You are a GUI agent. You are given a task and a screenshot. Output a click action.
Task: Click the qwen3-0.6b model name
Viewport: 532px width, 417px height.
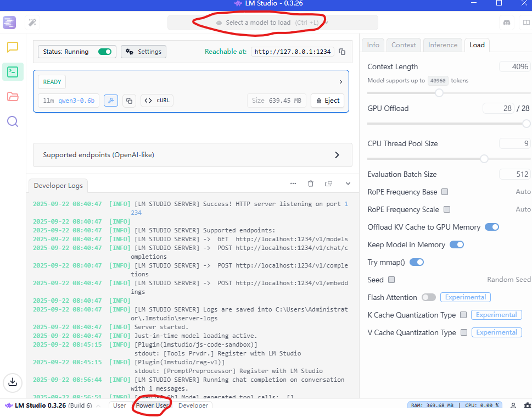tap(76, 101)
